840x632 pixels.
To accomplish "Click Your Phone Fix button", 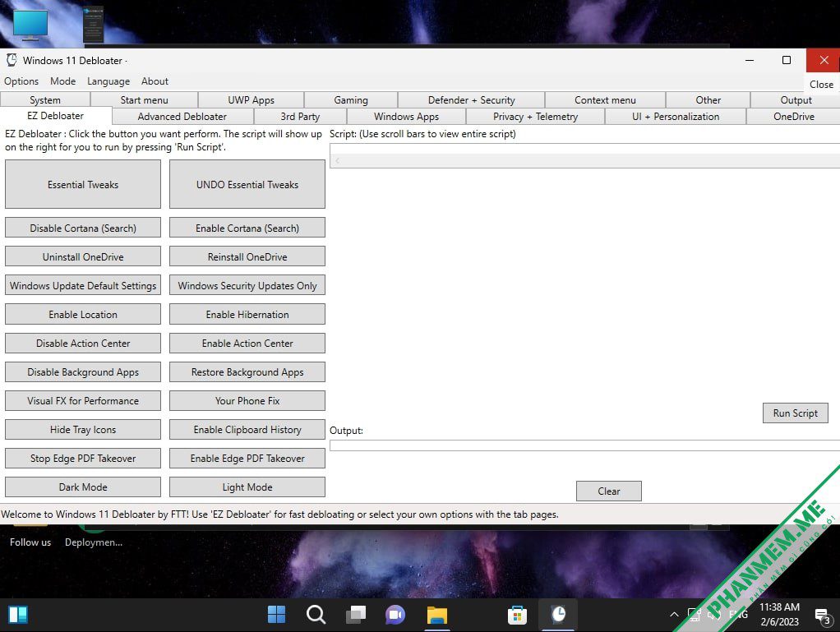I will click(x=247, y=400).
